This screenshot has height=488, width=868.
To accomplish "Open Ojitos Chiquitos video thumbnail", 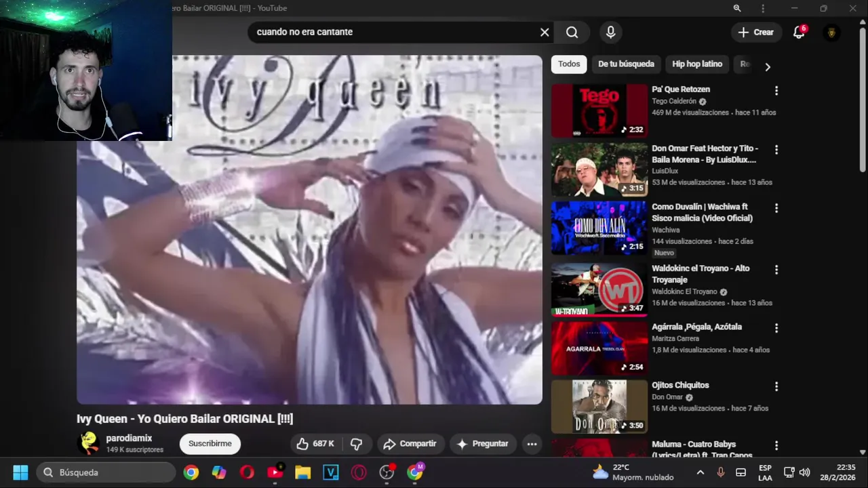I will (599, 407).
